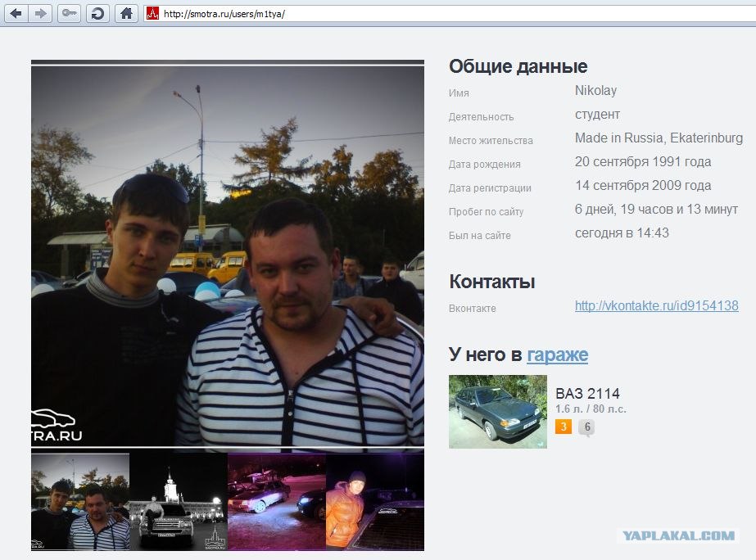The height and width of the screenshot is (560, 756).
Task: Click 'Made in Russia, Ekaterinburg' text
Action: (x=659, y=138)
